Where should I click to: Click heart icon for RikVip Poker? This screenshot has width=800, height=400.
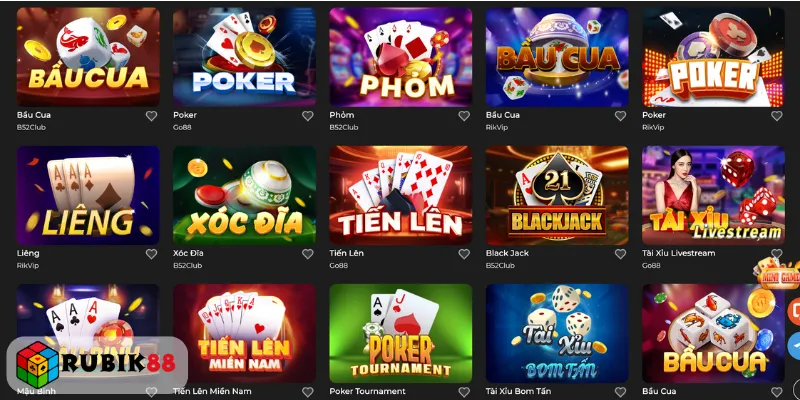(x=777, y=116)
